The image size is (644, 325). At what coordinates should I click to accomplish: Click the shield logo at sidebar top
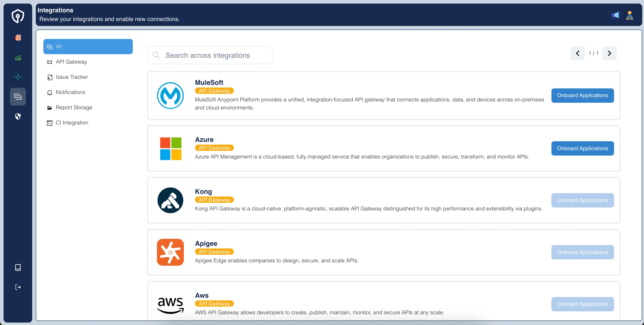pos(18,16)
